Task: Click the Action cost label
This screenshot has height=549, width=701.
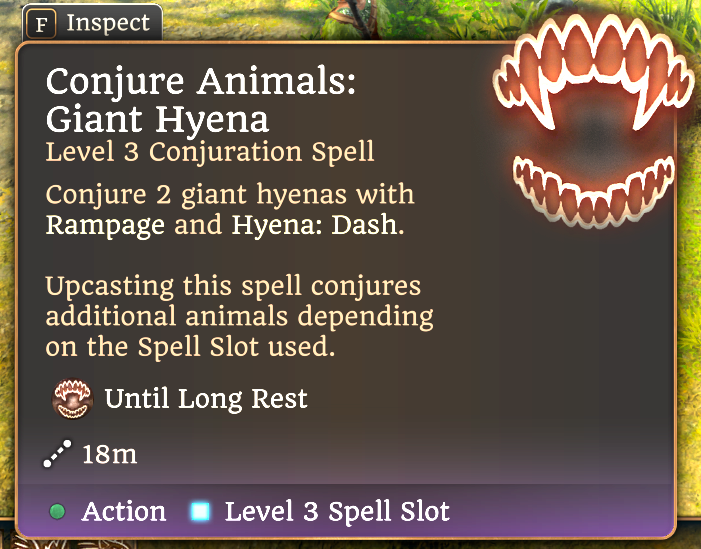Action: click(x=124, y=512)
